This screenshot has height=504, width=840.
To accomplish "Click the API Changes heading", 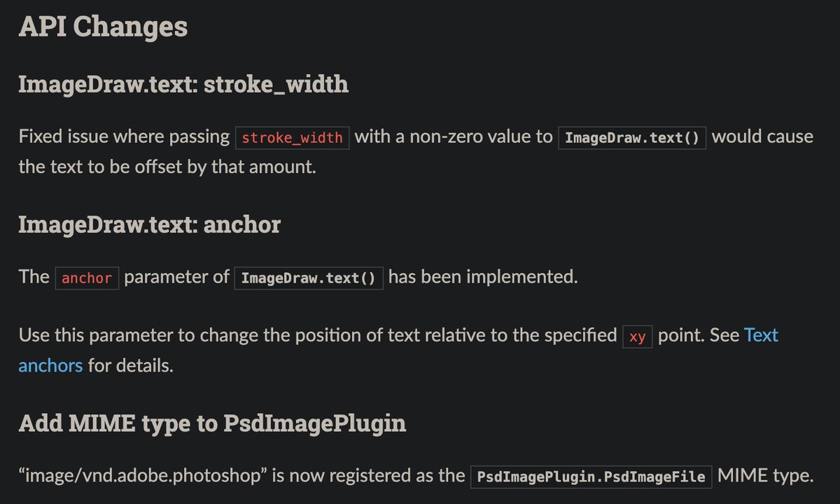I will click(x=103, y=27).
